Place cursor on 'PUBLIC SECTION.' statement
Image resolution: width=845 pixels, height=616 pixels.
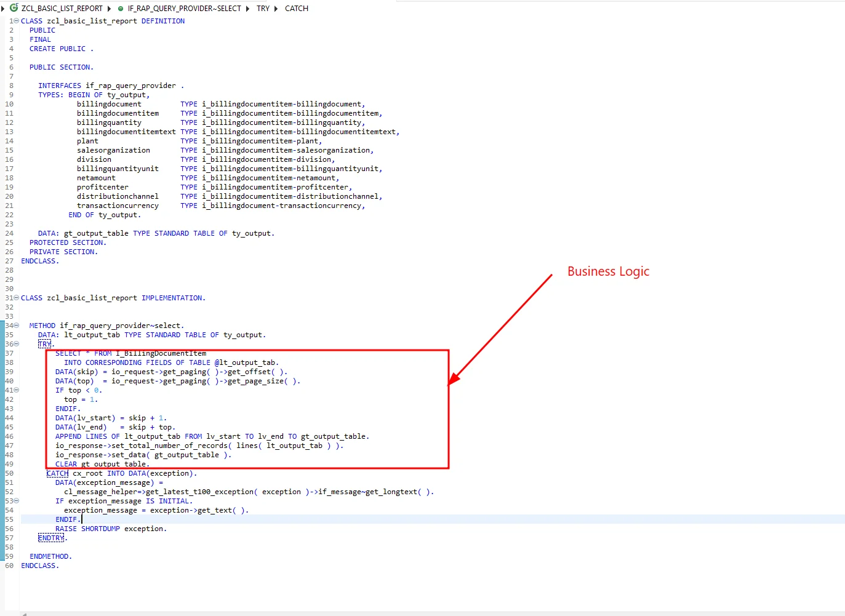pyautogui.click(x=62, y=67)
